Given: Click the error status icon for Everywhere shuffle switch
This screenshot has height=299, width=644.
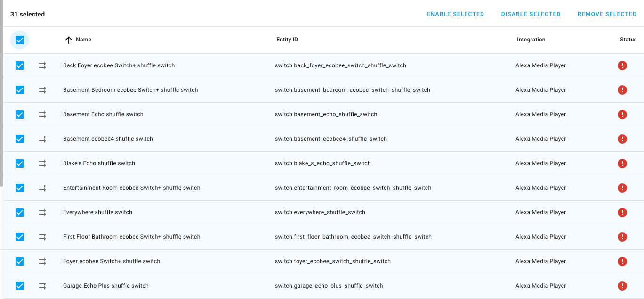Looking at the screenshot, I should tap(622, 212).
